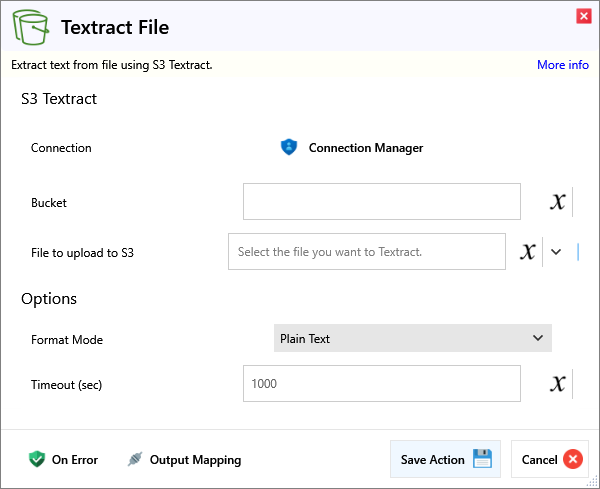Click the Connection Manager shield icon

pyautogui.click(x=289, y=148)
